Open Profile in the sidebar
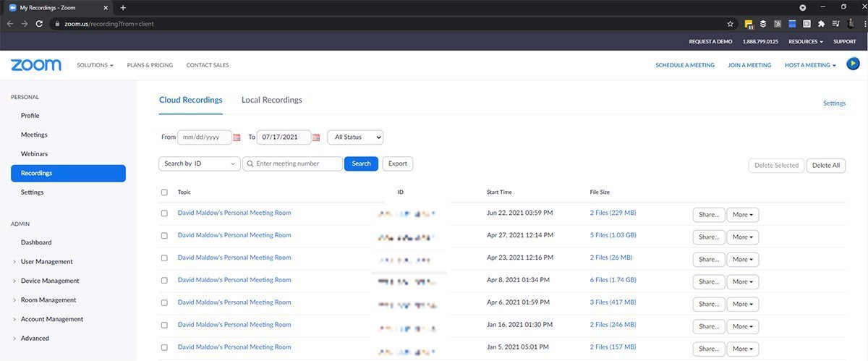This screenshot has width=868, height=361. click(30, 116)
